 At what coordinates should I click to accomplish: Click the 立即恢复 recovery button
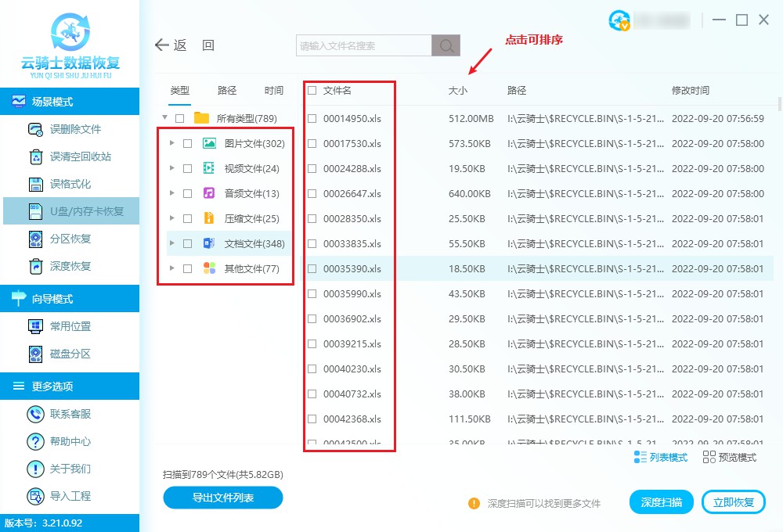coord(734,501)
